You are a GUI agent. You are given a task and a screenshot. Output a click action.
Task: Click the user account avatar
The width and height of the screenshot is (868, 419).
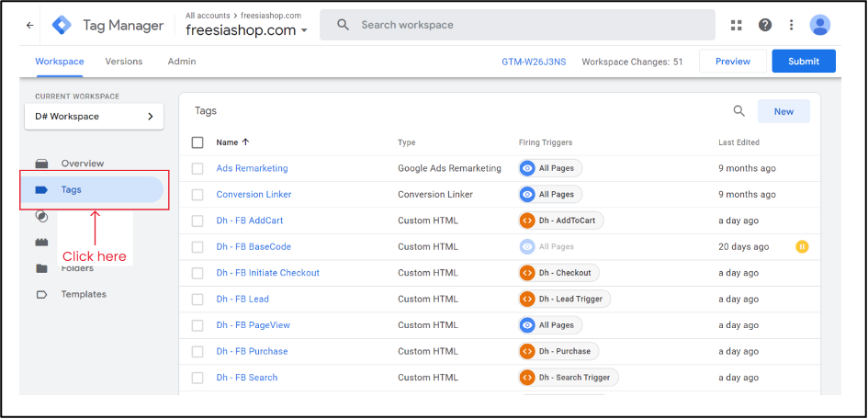820,25
